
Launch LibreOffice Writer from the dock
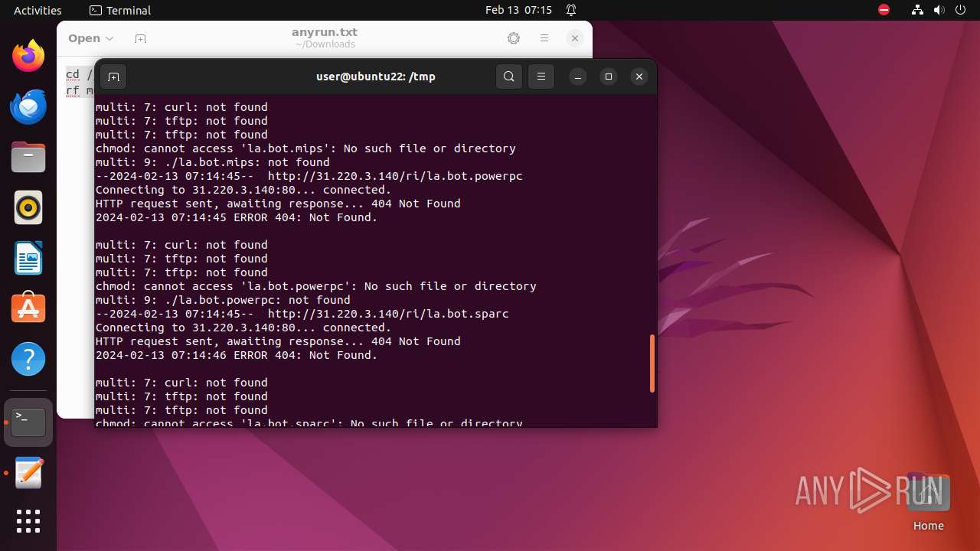28,258
